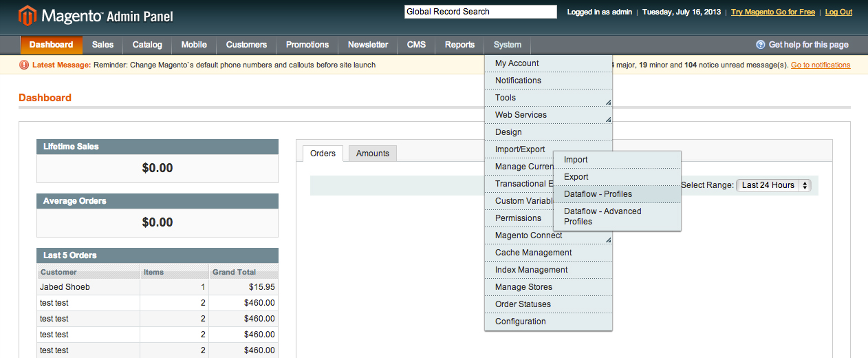Click the Global Record Search field
The image size is (868, 358).
coord(480,12)
